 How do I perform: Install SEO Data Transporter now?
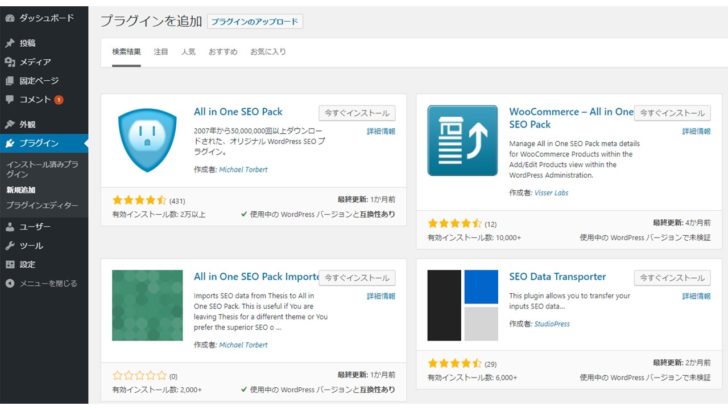click(672, 278)
